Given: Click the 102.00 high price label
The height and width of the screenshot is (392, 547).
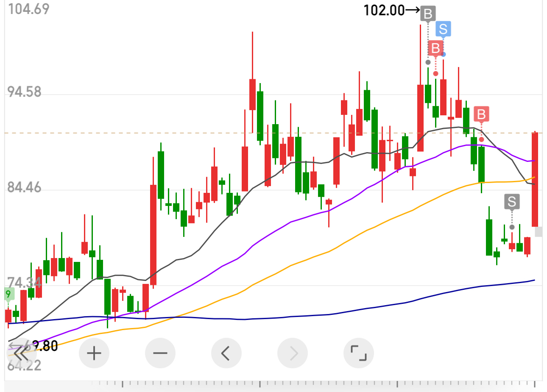Looking at the screenshot, I should tap(384, 10).
